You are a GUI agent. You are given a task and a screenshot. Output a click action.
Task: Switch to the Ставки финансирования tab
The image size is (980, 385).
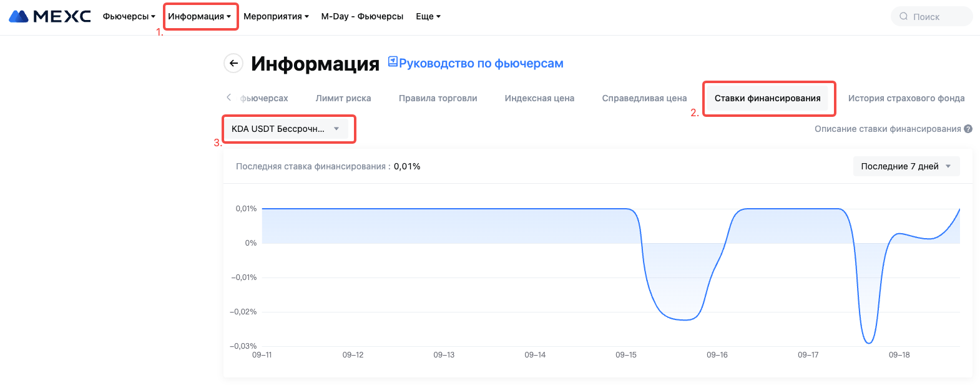(x=767, y=98)
